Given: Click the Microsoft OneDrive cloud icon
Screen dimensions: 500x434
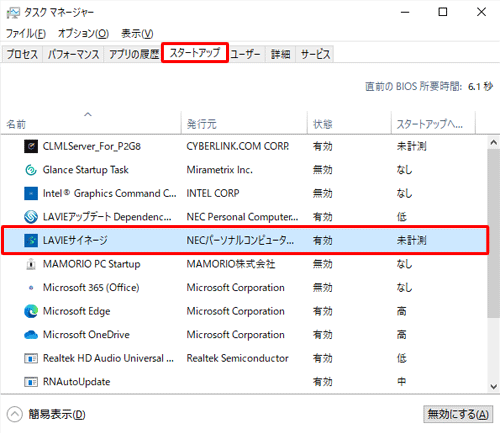Looking at the screenshot, I should pyautogui.click(x=31, y=335).
